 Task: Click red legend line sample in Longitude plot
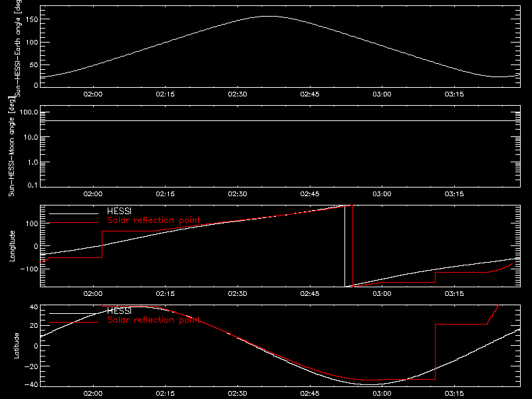click(x=74, y=223)
